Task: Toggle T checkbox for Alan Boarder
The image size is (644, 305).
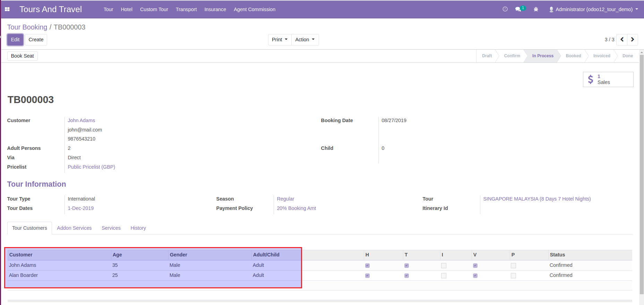Action: coord(406,276)
